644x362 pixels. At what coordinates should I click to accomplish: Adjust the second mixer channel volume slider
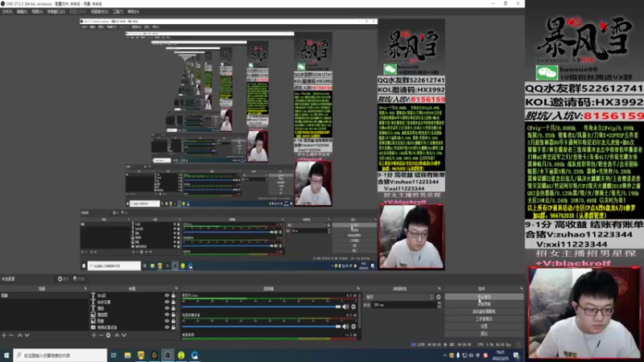(261, 327)
